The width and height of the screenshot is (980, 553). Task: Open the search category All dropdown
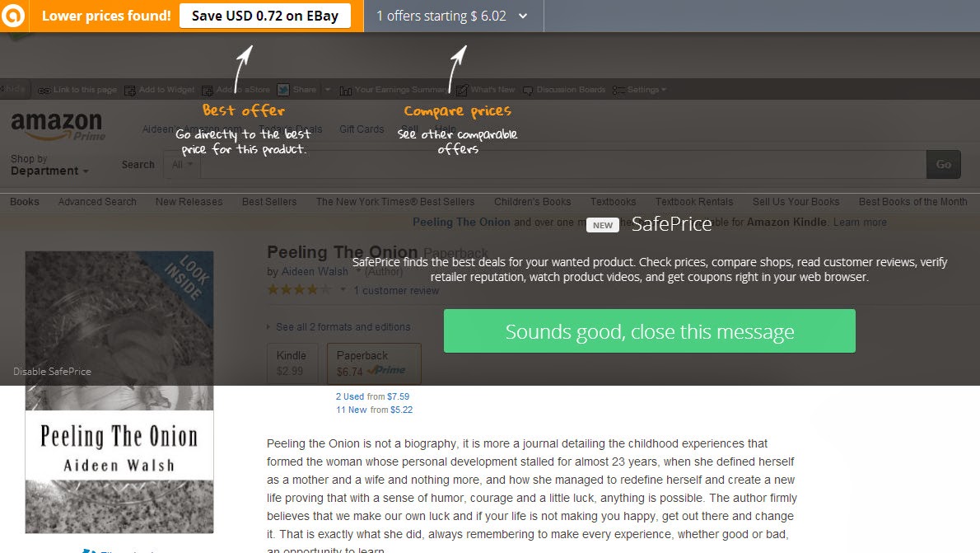pos(182,165)
